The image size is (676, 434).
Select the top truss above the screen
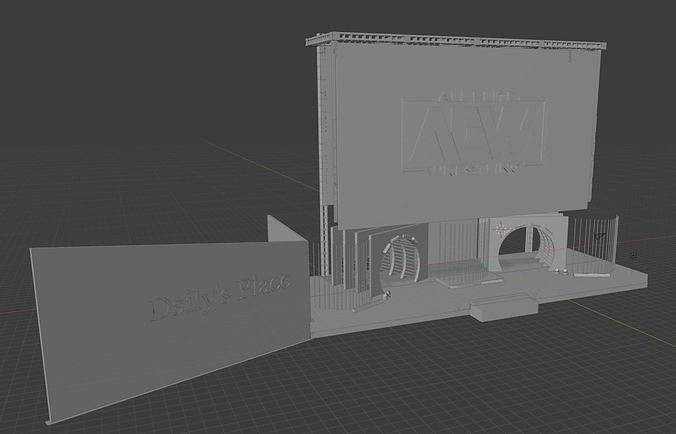tap(456, 40)
